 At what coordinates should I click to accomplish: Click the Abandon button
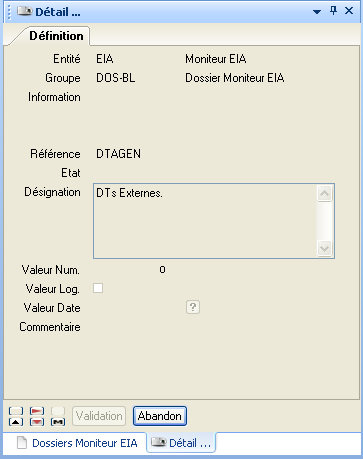coord(160,416)
